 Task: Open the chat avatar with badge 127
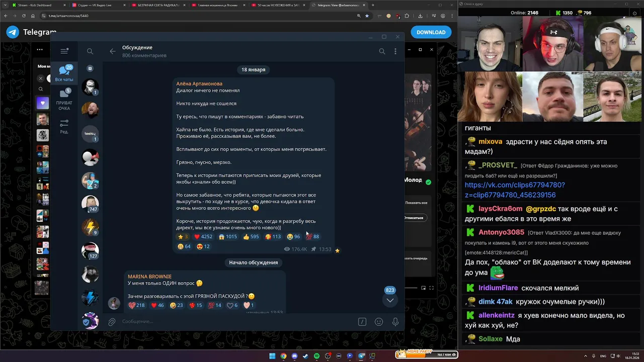click(x=90, y=250)
